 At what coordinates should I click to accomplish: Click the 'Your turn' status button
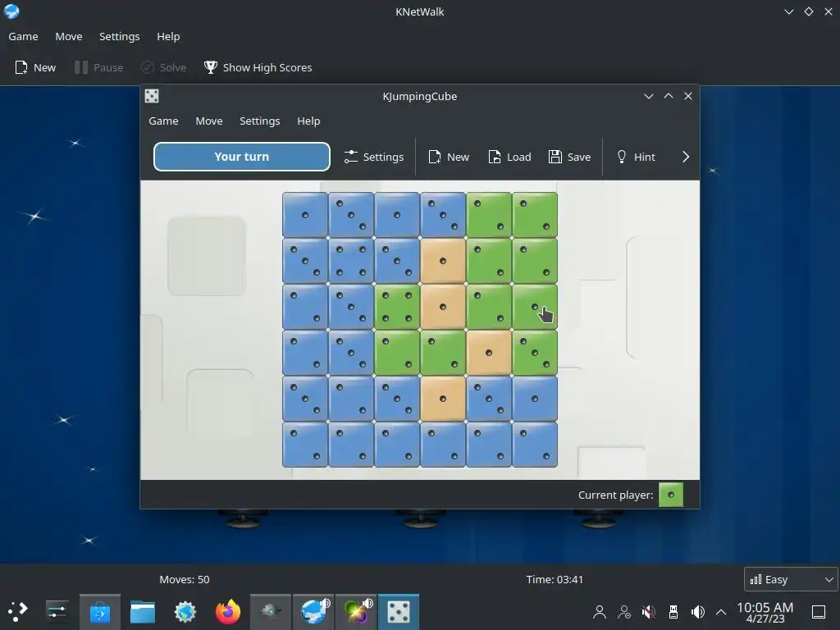pyautogui.click(x=242, y=157)
